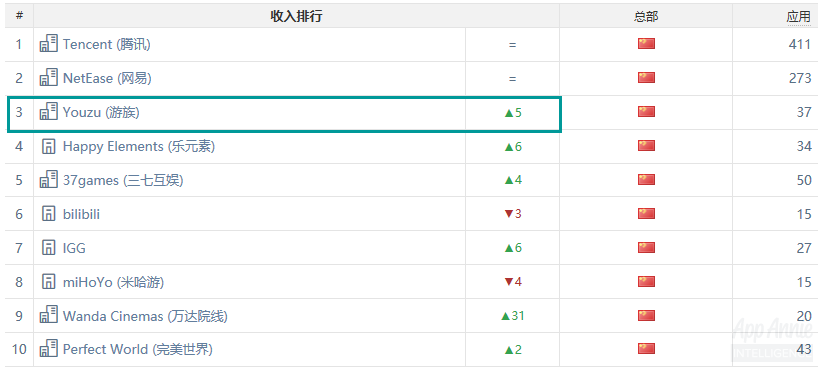Click the Wanda Cinemas company icon
Viewport: 825px width, 371px height.
pos(48,315)
